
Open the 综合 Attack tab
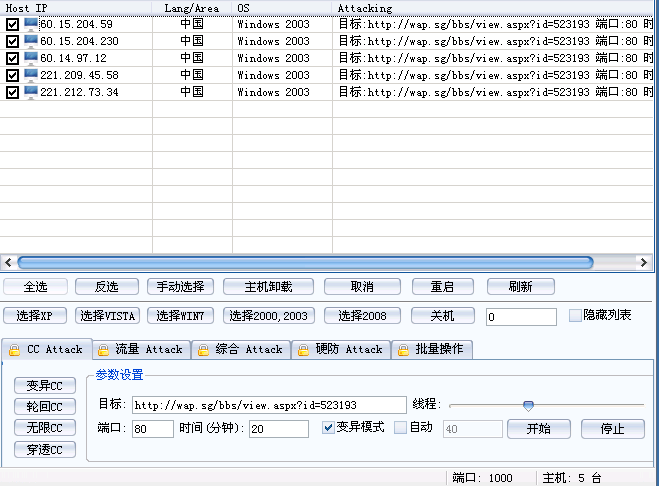pos(241,350)
